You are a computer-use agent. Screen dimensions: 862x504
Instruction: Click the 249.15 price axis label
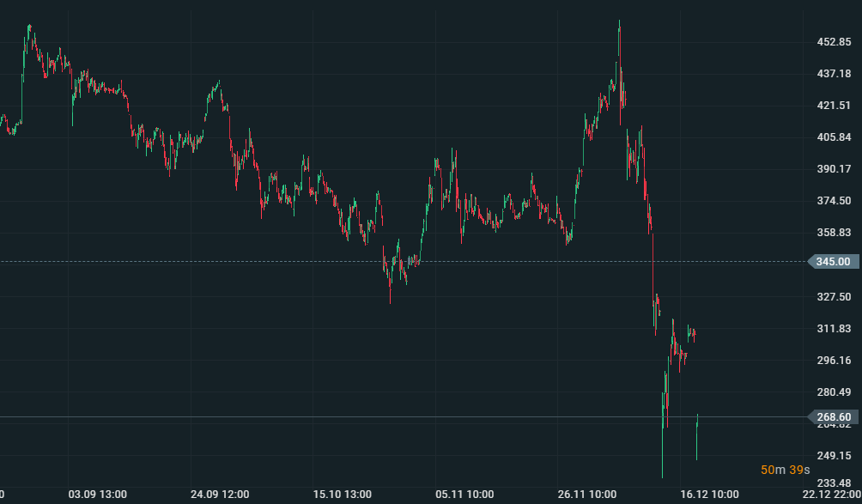click(x=834, y=456)
